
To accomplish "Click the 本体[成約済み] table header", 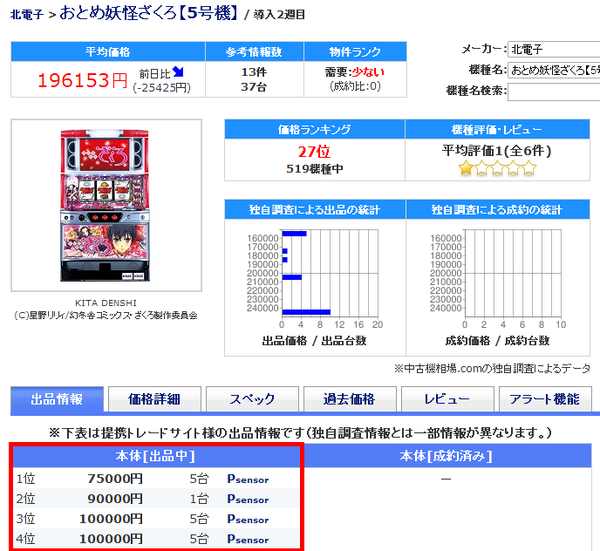I will click(x=446, y=456).
